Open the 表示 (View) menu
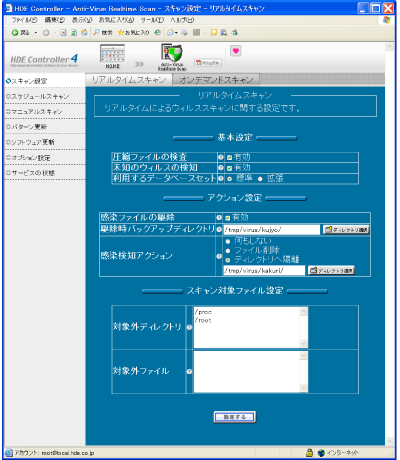Viewport: 400px width, 460px height. [x=82, y=20]
